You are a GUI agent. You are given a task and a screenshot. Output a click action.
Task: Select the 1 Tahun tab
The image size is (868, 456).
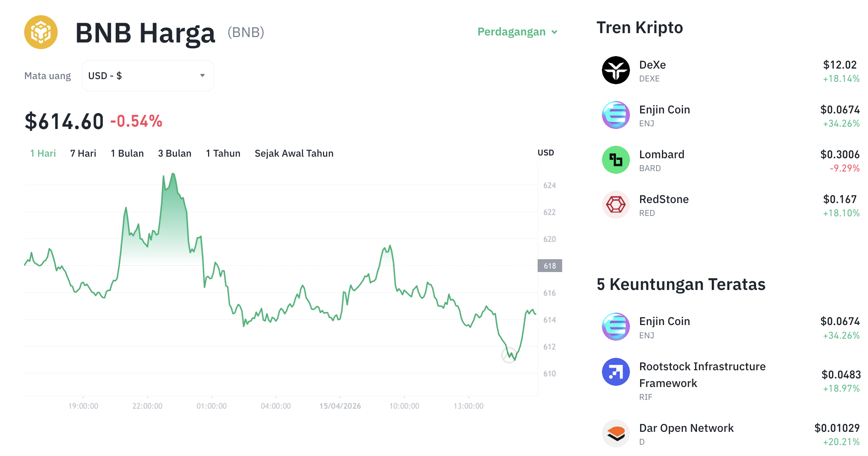[223, 153]
